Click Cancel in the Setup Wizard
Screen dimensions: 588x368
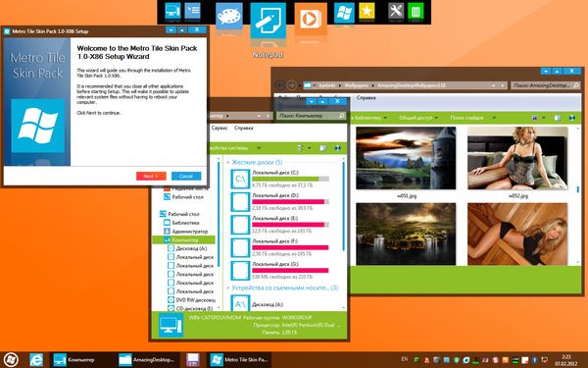[186, 176]
